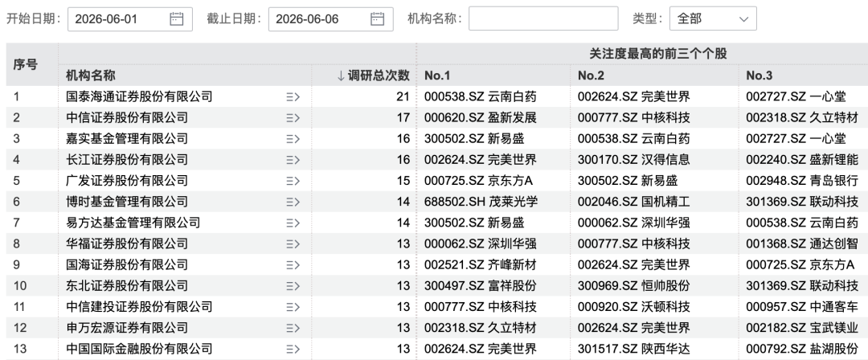Click 300170.SZ 汉得信息 stock cell
Viewport: 868px width, 360px height.
pyautogui.click(x=634, y=160)
